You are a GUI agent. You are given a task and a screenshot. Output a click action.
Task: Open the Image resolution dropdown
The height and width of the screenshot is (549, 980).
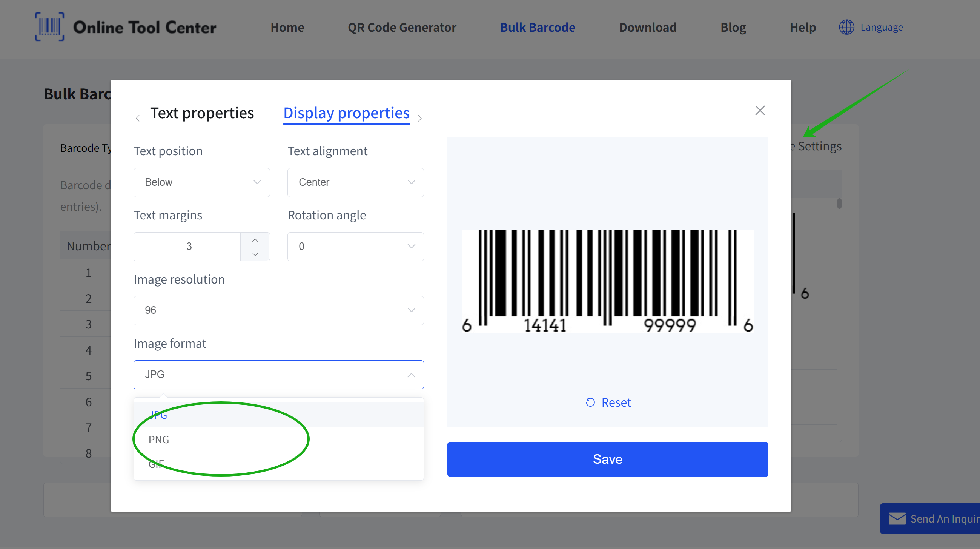pos(278,310)
